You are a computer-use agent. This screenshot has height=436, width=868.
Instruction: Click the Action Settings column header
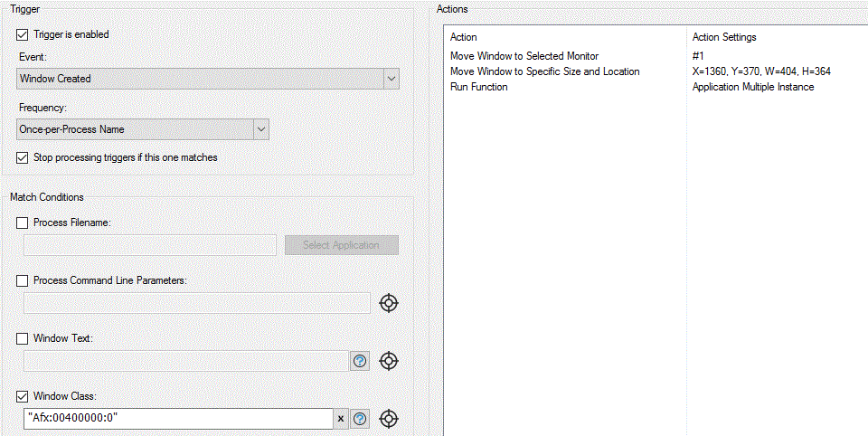pyautogui.click(x=724, y=37)
